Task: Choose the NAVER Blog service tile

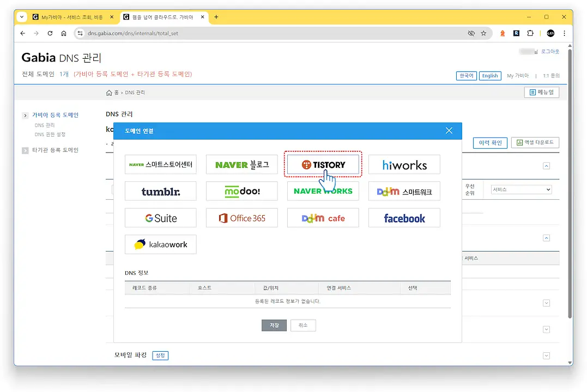Action: [242, 164]
